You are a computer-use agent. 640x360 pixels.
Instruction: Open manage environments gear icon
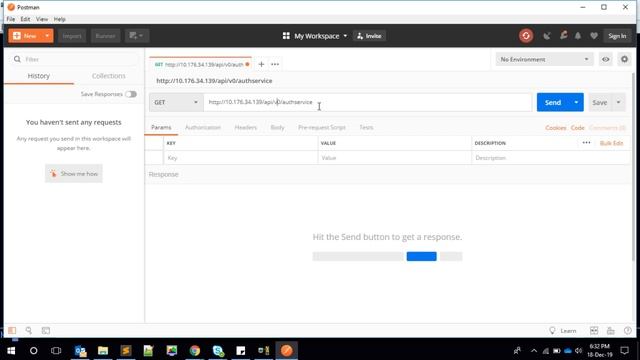tap(624, 60)
